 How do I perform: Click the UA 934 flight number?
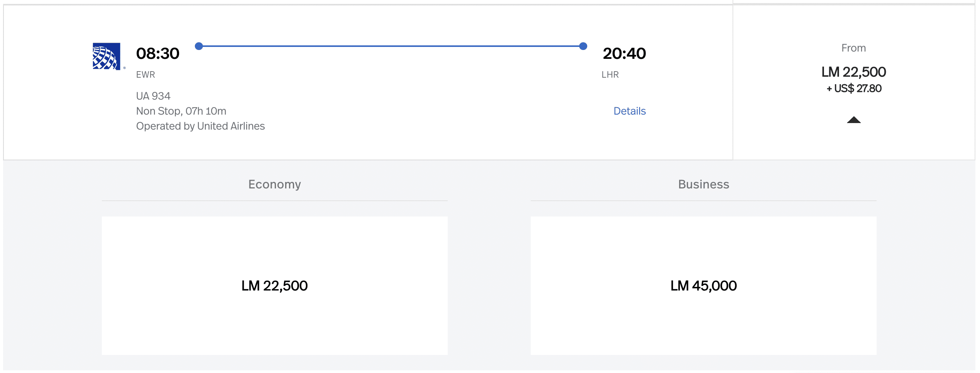click(x=153, y=96)
